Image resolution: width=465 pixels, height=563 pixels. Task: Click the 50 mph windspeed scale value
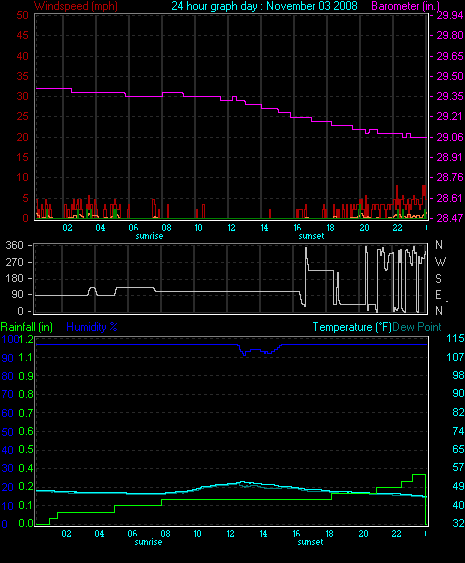23,15
